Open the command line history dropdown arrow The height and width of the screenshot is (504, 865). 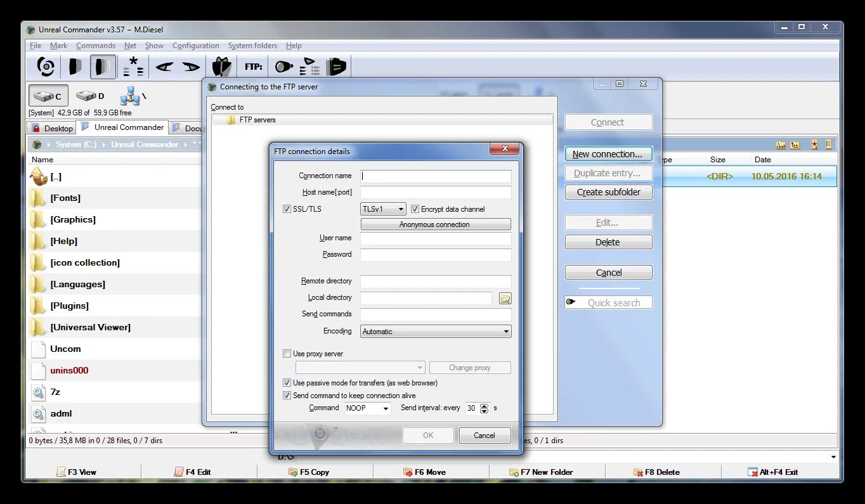[833, 457]
